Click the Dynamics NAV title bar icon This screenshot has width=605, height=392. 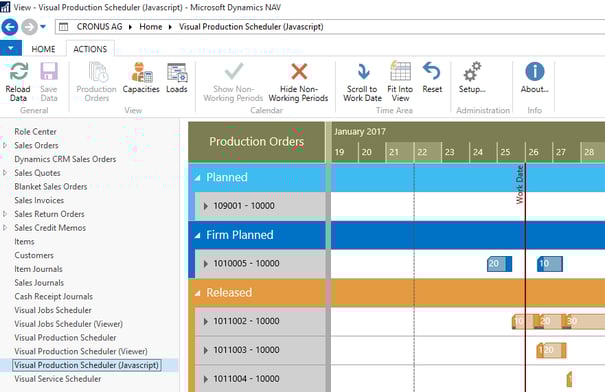(5, 7)
